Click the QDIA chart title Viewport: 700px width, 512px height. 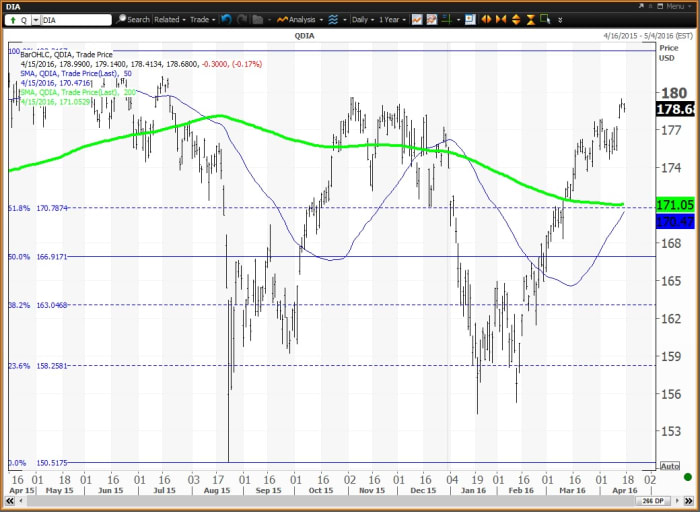(304, 36)
